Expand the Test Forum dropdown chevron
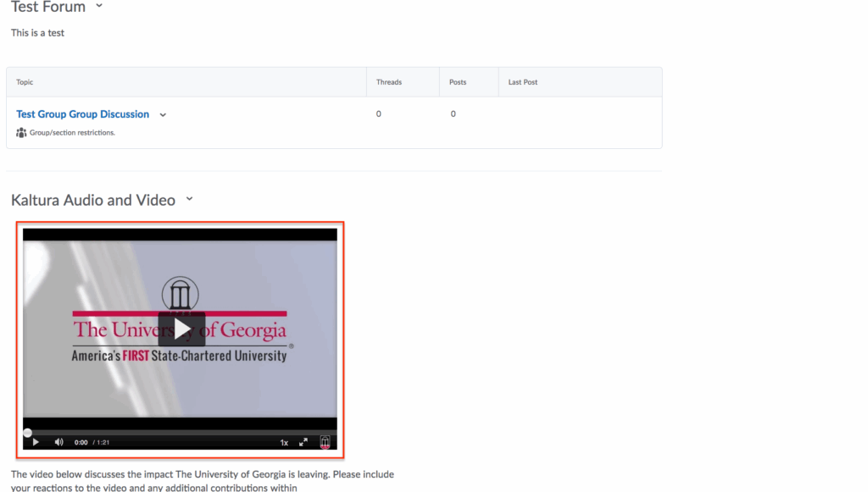 (99, 6)
